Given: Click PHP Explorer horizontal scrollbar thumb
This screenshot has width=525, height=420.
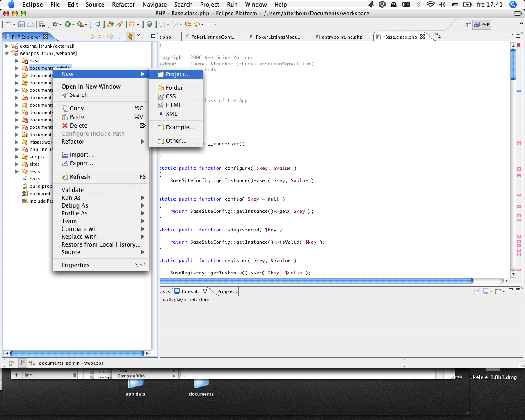Looking at the screenshot, I should pyautogui.click(x=77, y=353).
